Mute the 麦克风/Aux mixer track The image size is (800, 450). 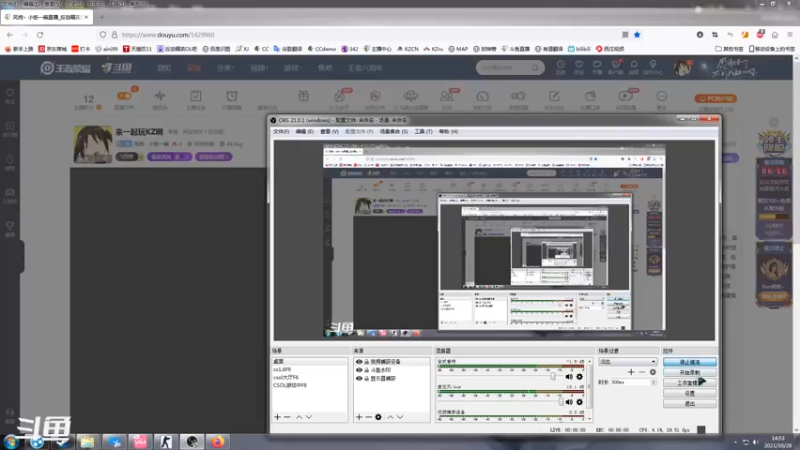tap(569, 402)
